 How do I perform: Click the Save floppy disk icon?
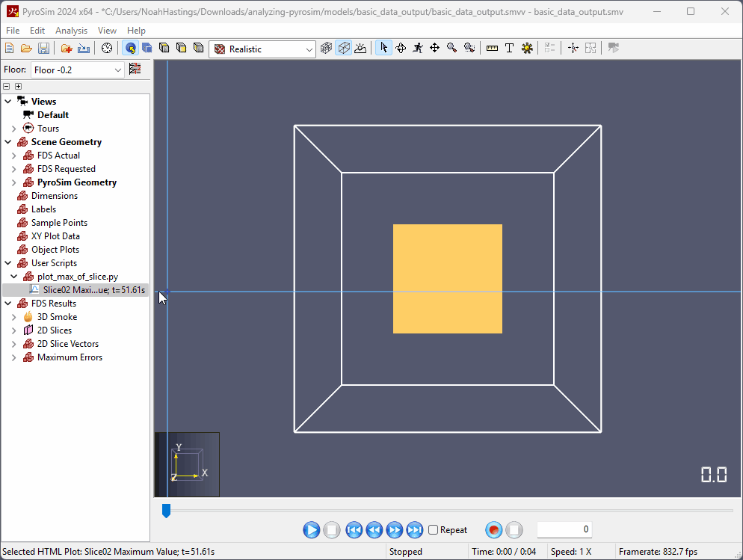43,49
